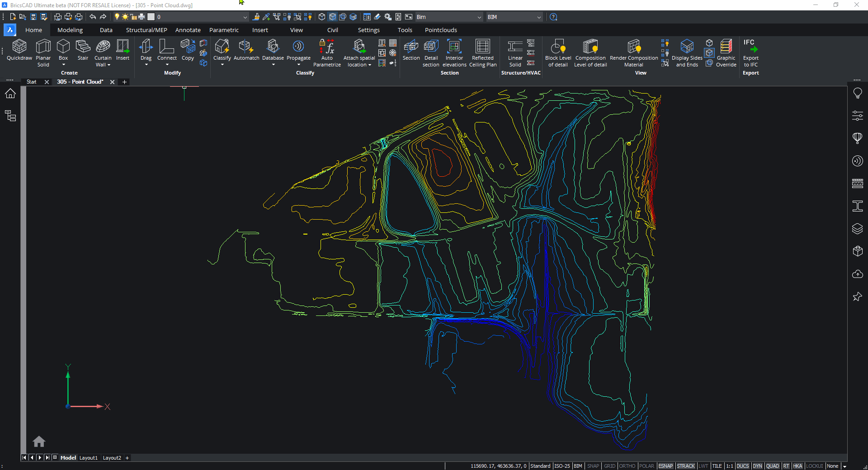
Task: Click the Standard text style field
Action: 540,466
